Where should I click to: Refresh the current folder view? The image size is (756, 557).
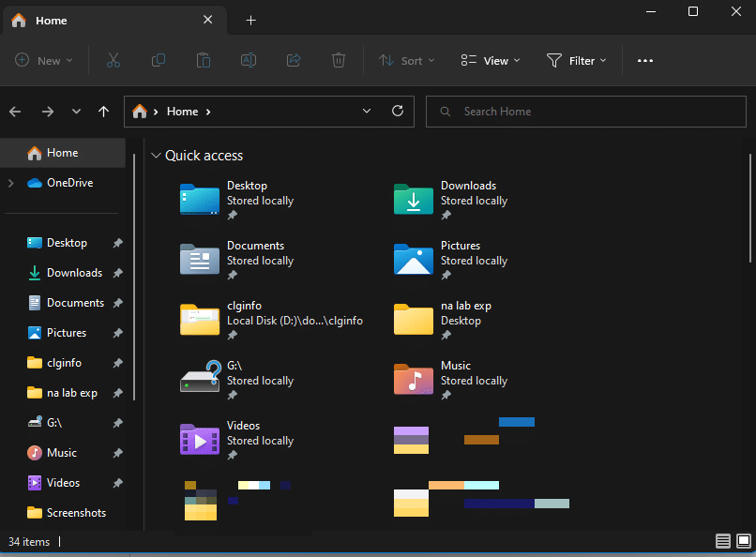(x=398, y=112)
